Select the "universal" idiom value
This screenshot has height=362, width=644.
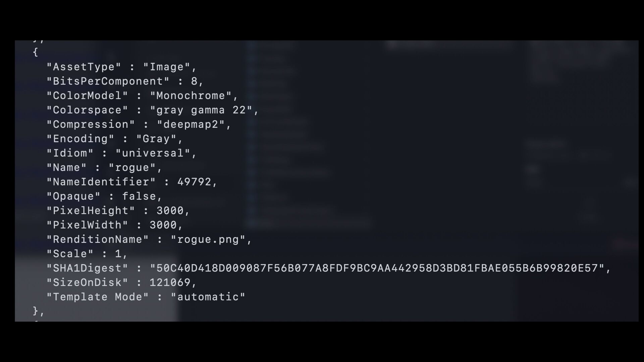[153, 154]
